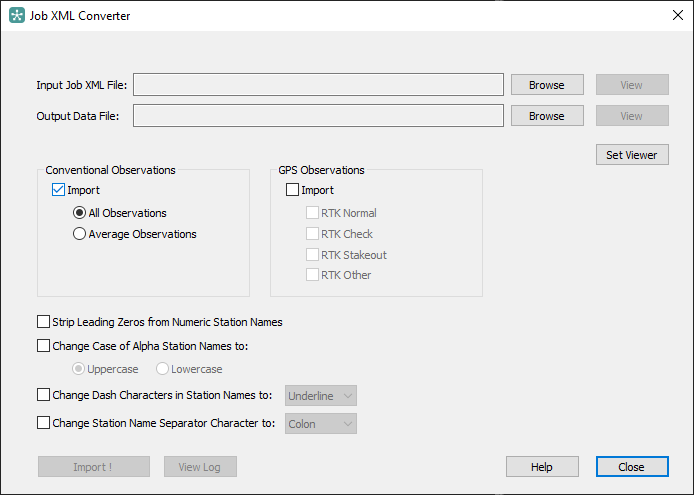Browse for the Input Job XML File
The height and width of the screenshot is (495, 694).
click(x=547, y=85)
